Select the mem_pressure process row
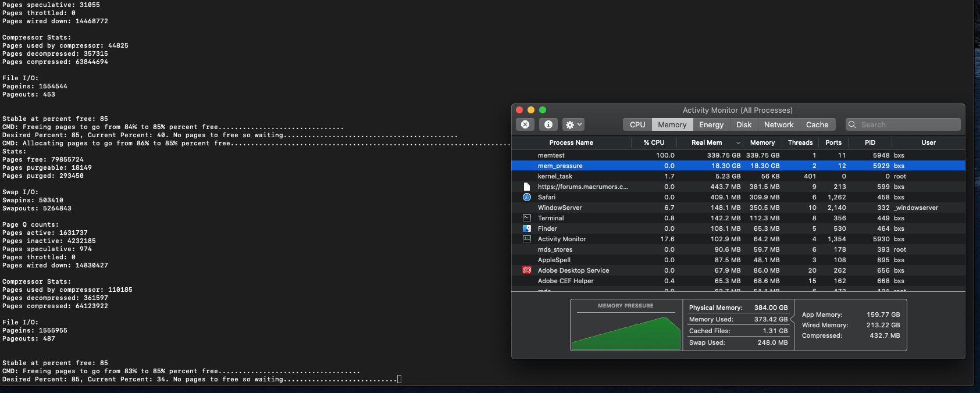 [738, 166]
